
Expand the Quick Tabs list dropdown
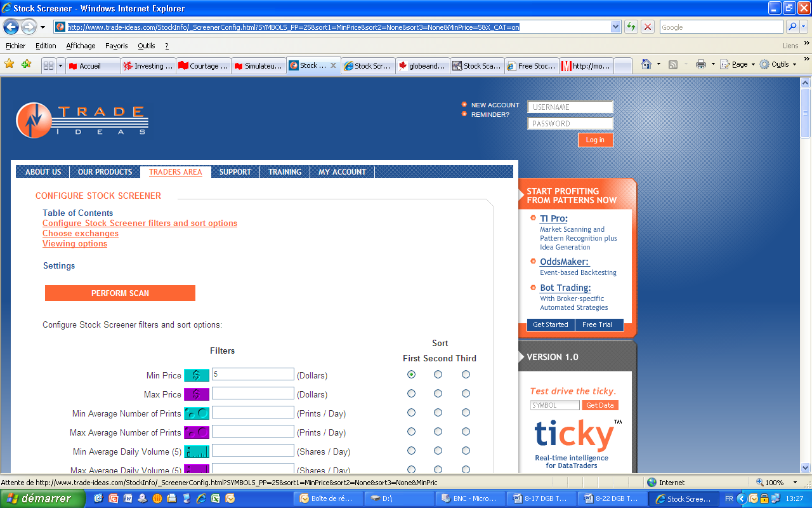pos(60,65)
